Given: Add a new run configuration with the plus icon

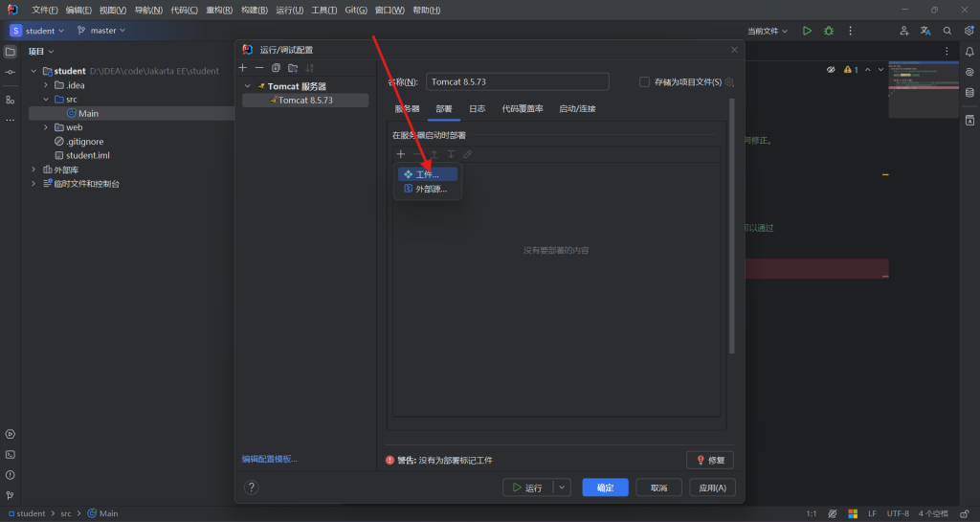Looking at the screenshot, I should 242,67.
